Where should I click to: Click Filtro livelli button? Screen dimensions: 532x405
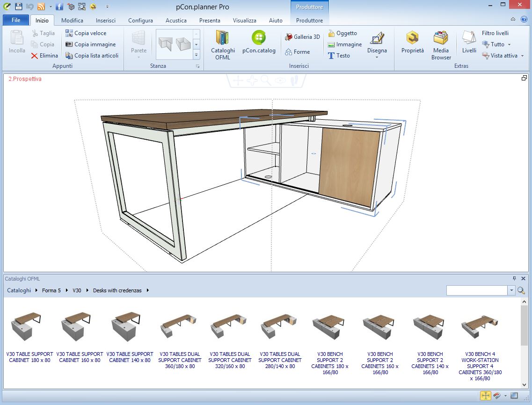pos(495,33)
